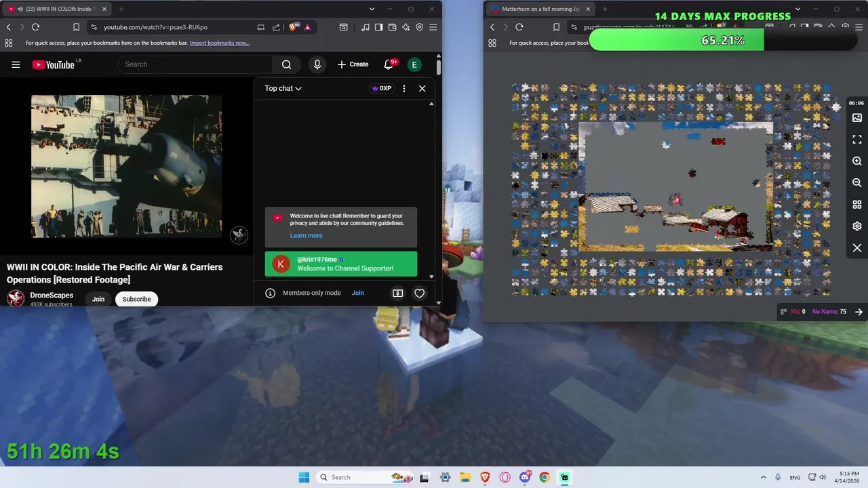Click Join button beside DroneScapes
Viewport: 868px width, 488px height.
[98, 299]
